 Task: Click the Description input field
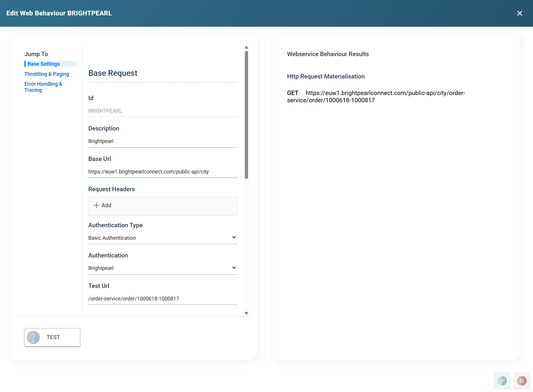pos(163,141)
